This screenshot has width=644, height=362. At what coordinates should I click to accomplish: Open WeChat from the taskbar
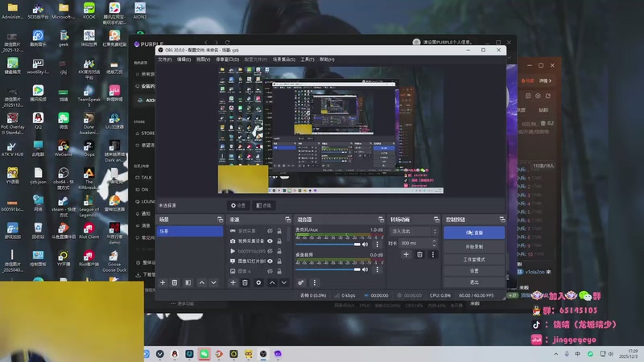tap(204, 354)
